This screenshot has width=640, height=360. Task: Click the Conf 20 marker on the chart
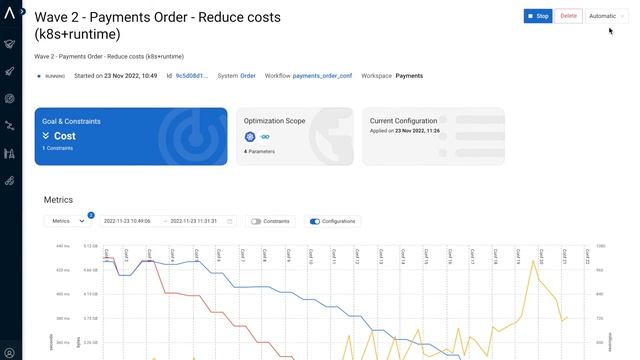(541, 256)
